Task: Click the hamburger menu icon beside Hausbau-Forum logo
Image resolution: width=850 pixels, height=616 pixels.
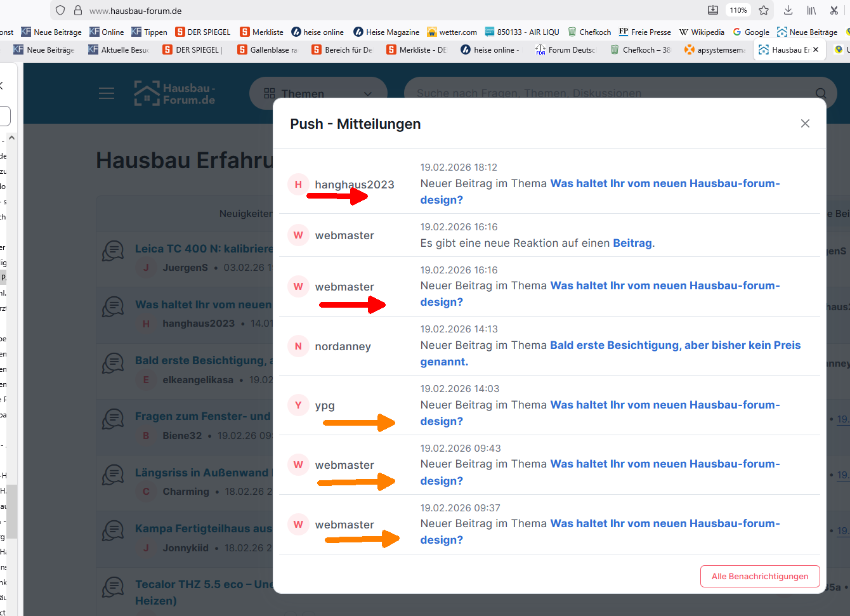Action: pos(107,93)
